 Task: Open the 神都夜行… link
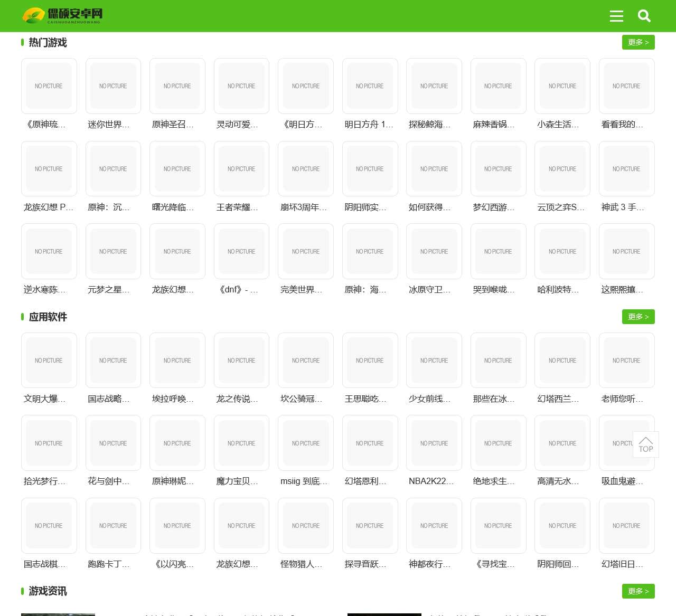tap(430, 564)
